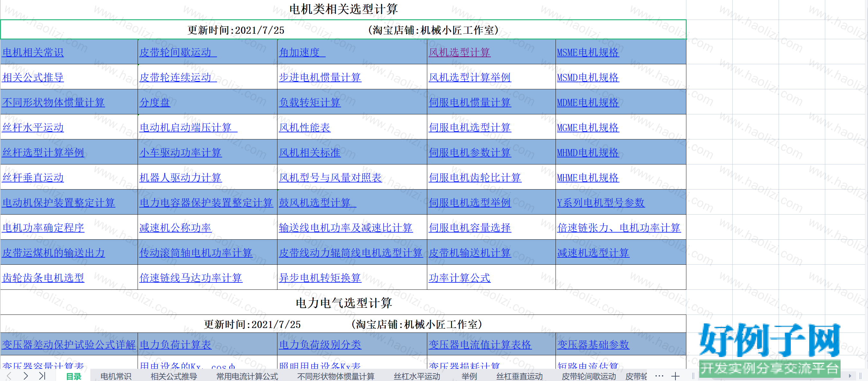This screenshot has height=381, width=868.
Task: Open the MSME电机规格 link
Action: (588, 52)
